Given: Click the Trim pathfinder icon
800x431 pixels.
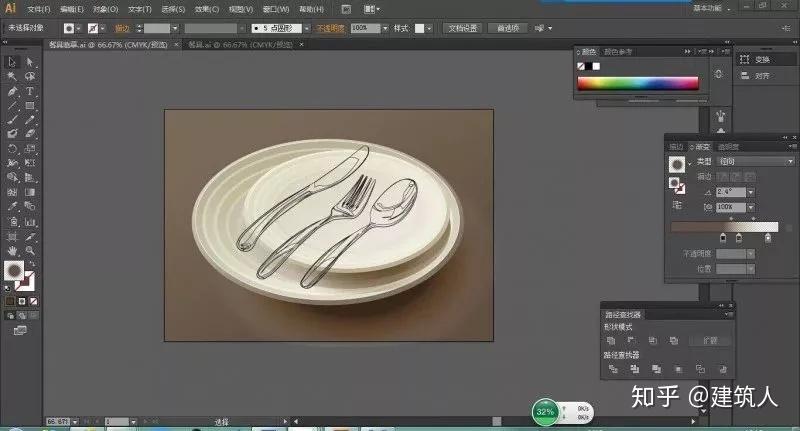Looking at the screenshot, I should 635,369.
